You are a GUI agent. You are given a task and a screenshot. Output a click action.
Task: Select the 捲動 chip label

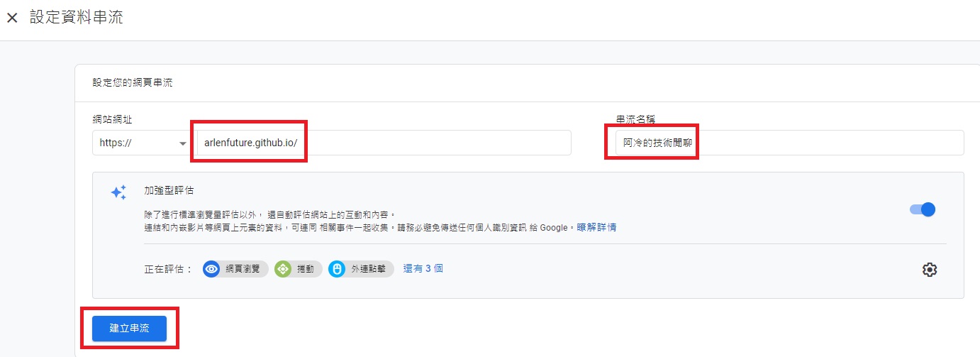(x=306, y=269)
